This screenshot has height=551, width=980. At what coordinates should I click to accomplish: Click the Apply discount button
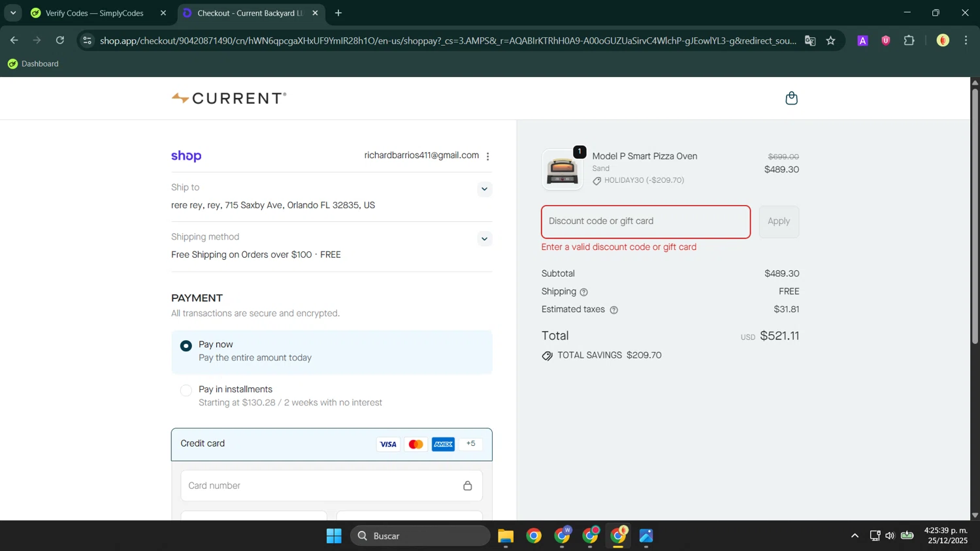tap(779, 221)
